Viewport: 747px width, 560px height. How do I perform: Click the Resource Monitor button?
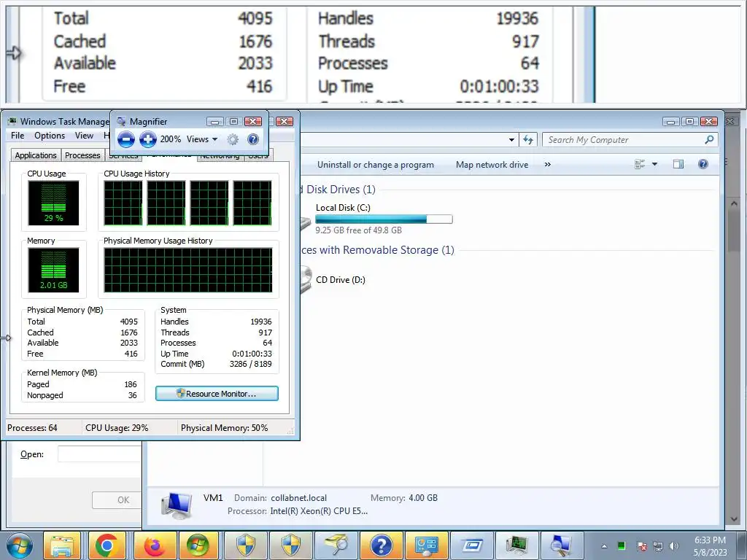[x=217, y=394]
